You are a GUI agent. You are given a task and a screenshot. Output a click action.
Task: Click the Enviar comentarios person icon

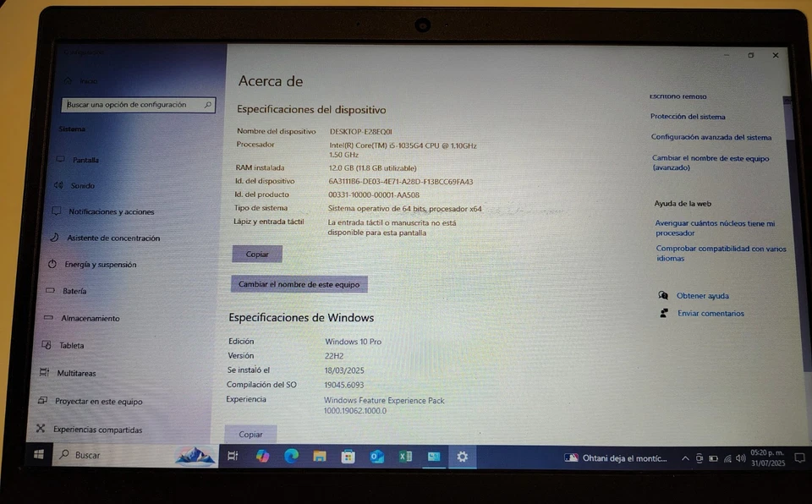664,313
